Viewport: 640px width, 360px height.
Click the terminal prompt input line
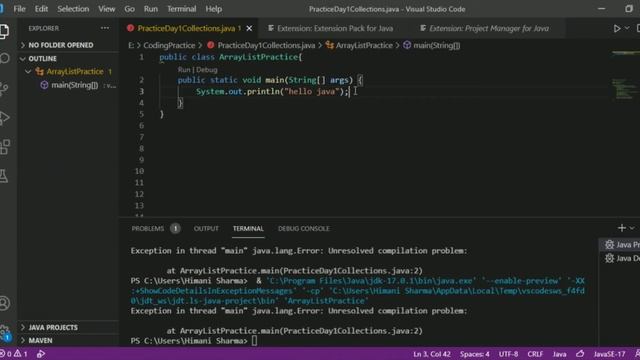(255, 341)
